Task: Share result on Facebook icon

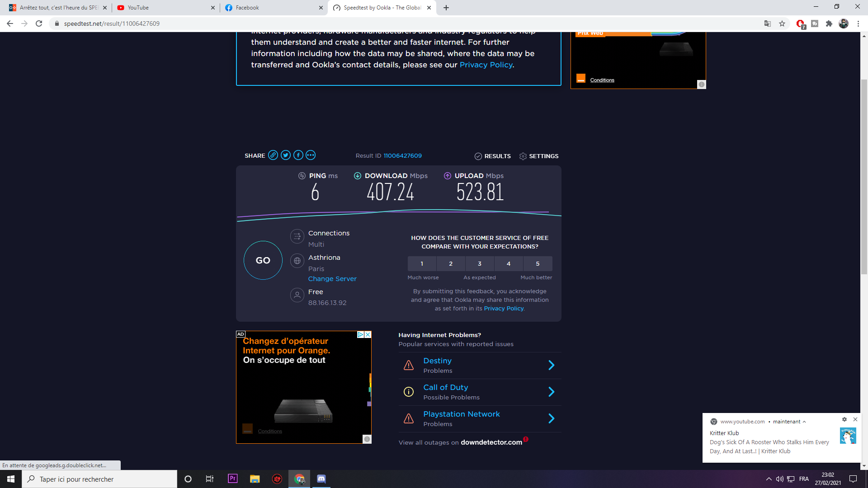Action: click(x=298, y=155)
